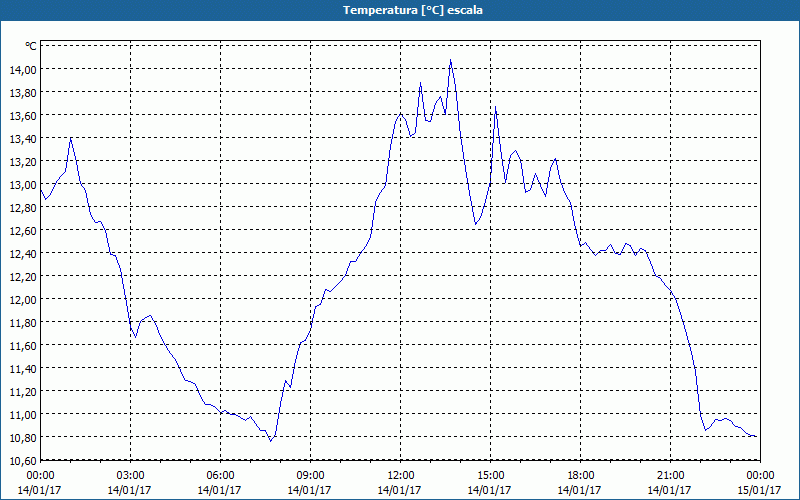This screenshot has width=800, height=500.
Task: Click the 00:00 label above 14/01/17
Action: pyautogui.click(x=40, y=476)
